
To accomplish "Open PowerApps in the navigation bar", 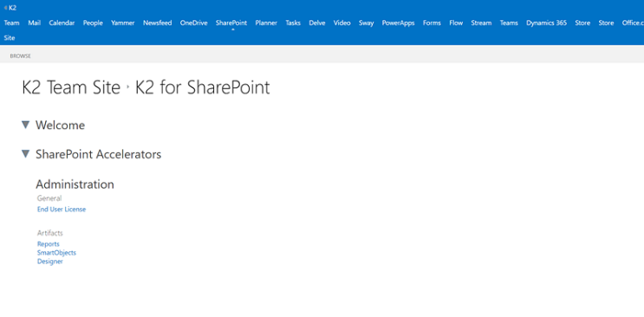I will [399, 23].
